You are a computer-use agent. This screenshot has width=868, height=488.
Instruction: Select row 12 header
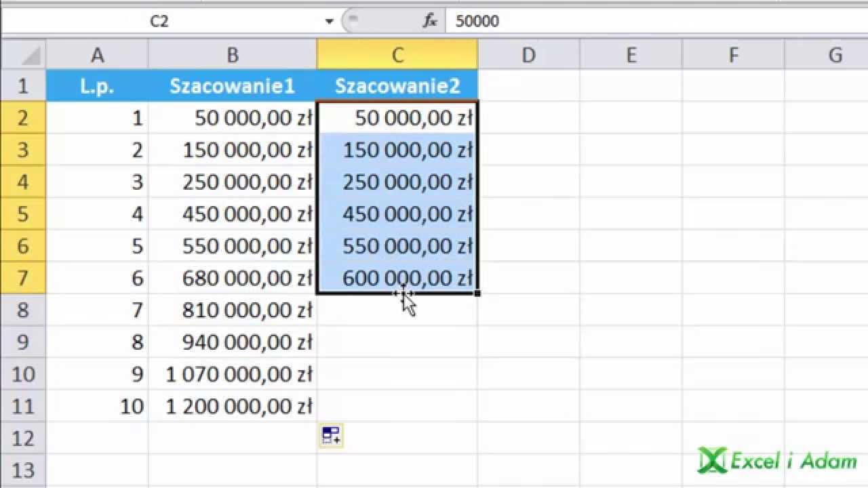point(23,438)
